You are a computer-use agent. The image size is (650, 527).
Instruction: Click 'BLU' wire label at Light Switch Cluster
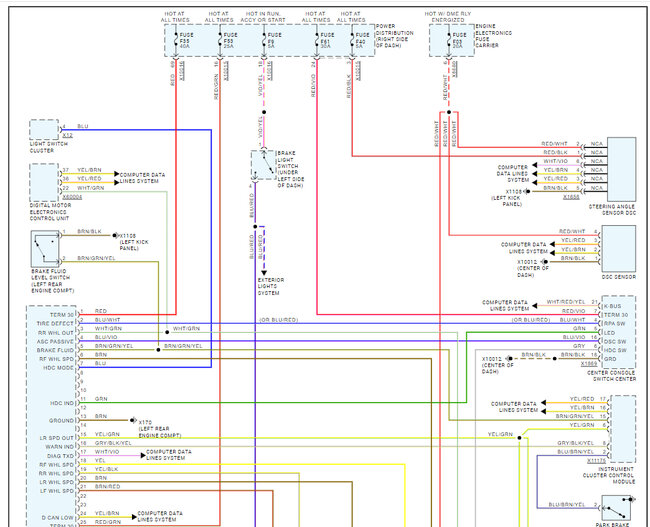coord(82,126)
